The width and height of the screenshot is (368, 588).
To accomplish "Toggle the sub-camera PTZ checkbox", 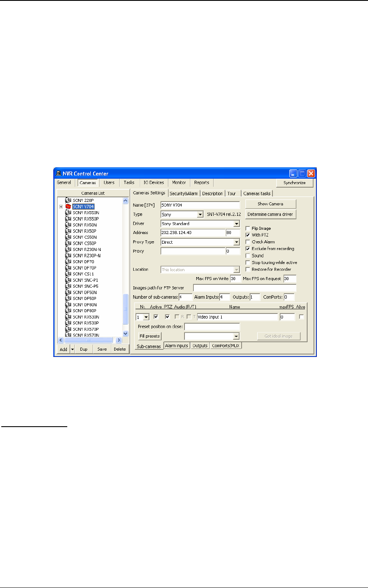I will (x=168, y=316).
